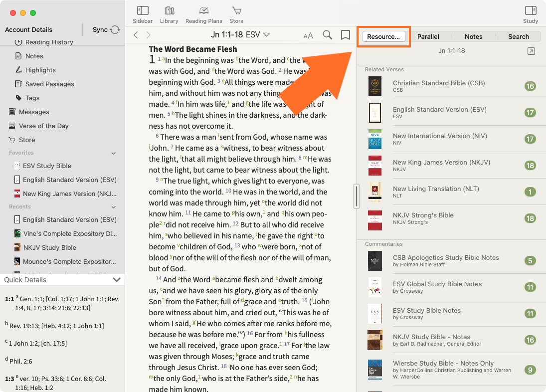Click the 'Related Verses' section header
The image size is (546, 392).
384,70
